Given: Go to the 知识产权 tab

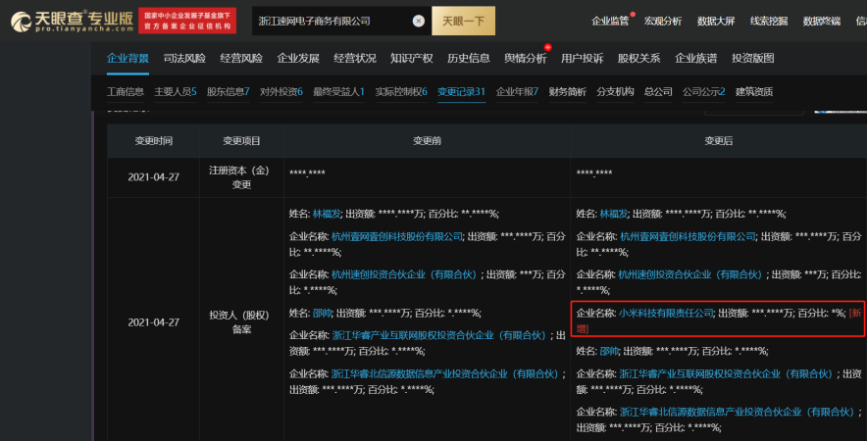Looking at the screenshot, I should point(412,58).
